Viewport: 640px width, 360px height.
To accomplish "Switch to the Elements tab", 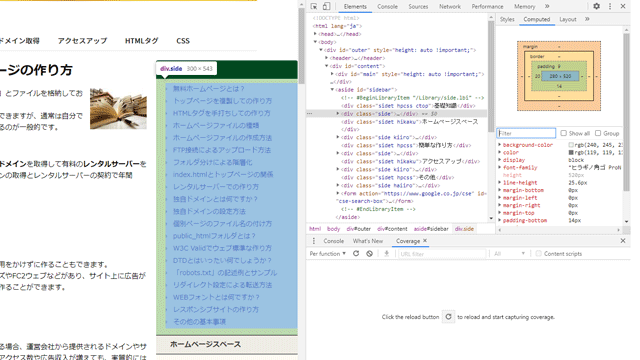I will (355, 7).
